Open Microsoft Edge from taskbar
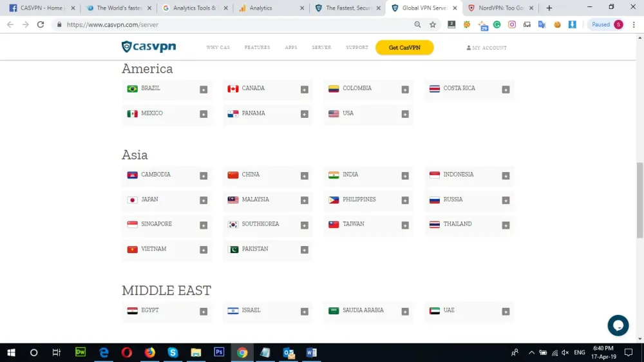Screen dimensions: 644x362 pyautogui.click(x=104, y=352)
